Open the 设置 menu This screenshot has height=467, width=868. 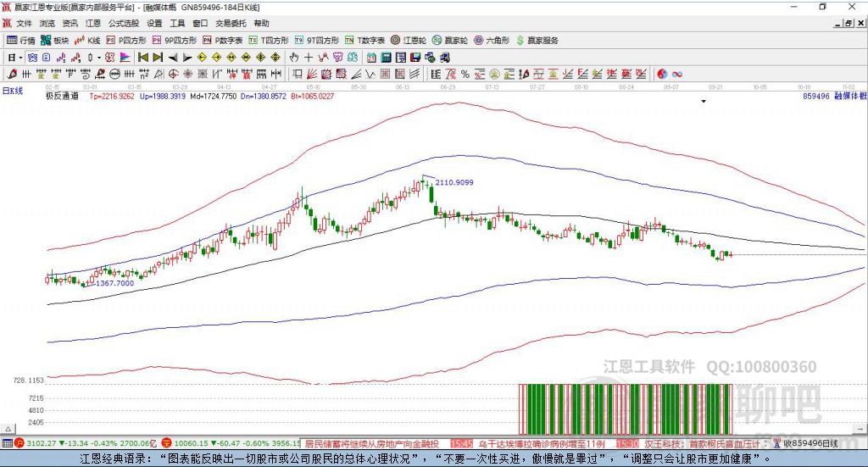pos(154,23)
